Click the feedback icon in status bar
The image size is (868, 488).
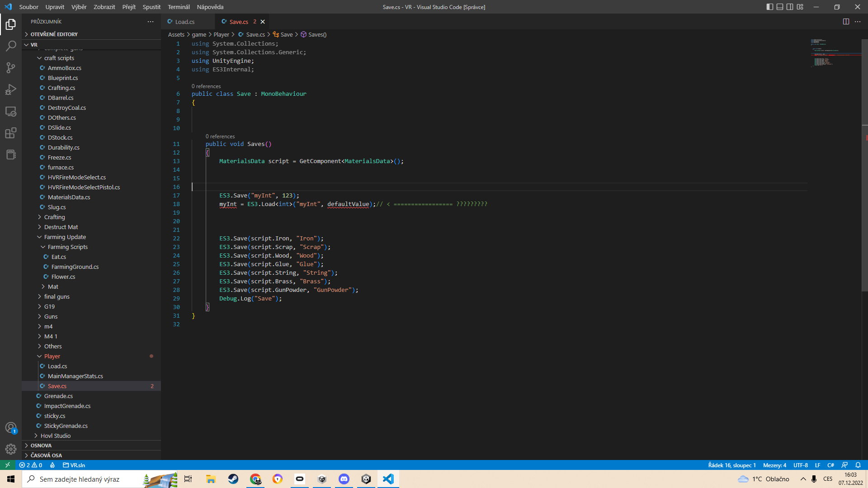(844, 465)
